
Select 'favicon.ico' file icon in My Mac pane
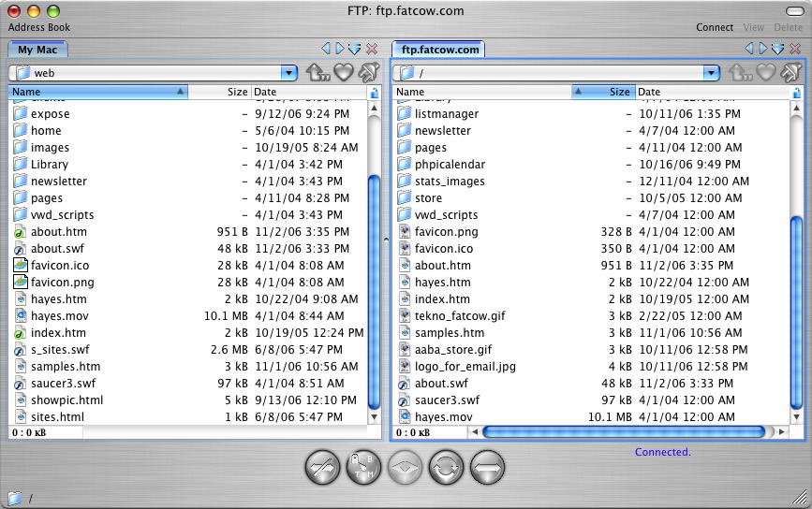[x=21, y=266]
